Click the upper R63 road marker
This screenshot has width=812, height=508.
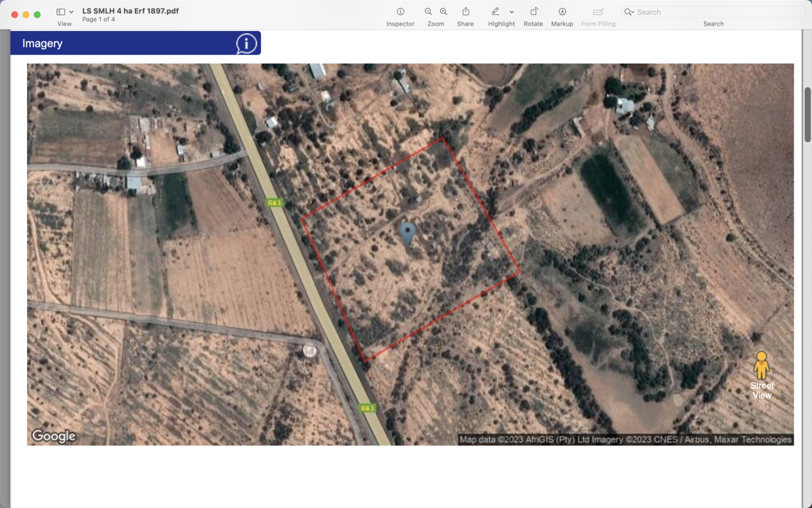(274, 203)
